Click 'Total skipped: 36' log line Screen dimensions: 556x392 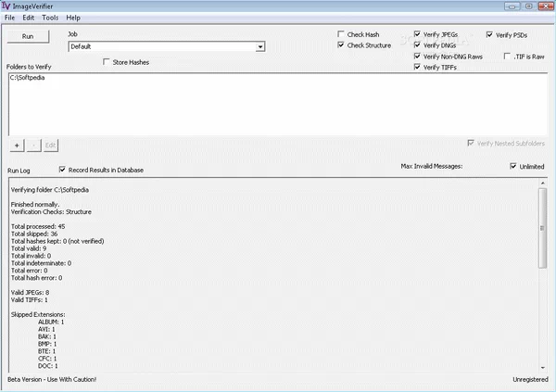pos(34,234)
